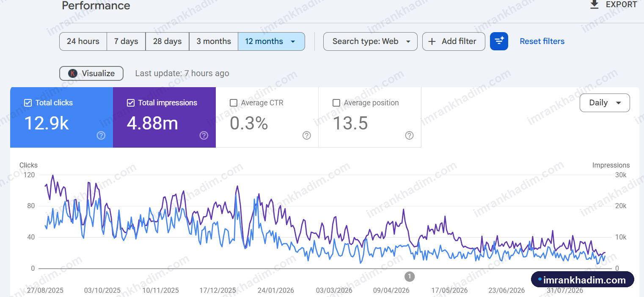Uncheck the Total clicks checkbox
This screenshot has width=644, height=297.
click(x=28, y=102)
